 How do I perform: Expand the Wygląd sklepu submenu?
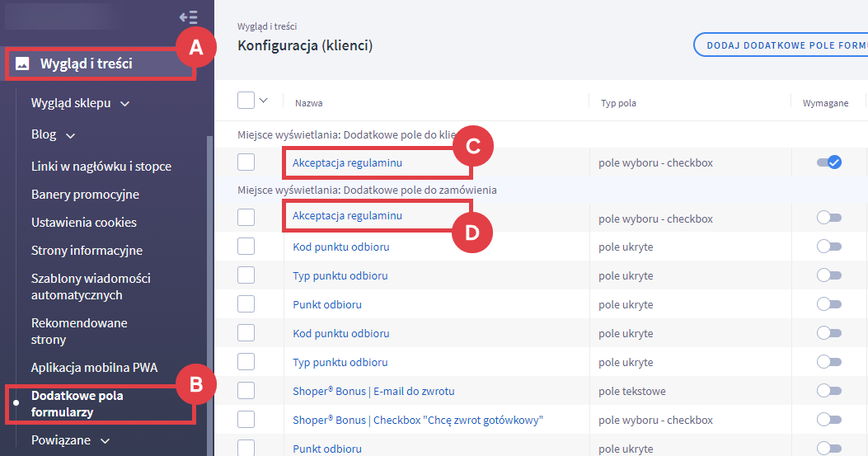coord(125,104)
